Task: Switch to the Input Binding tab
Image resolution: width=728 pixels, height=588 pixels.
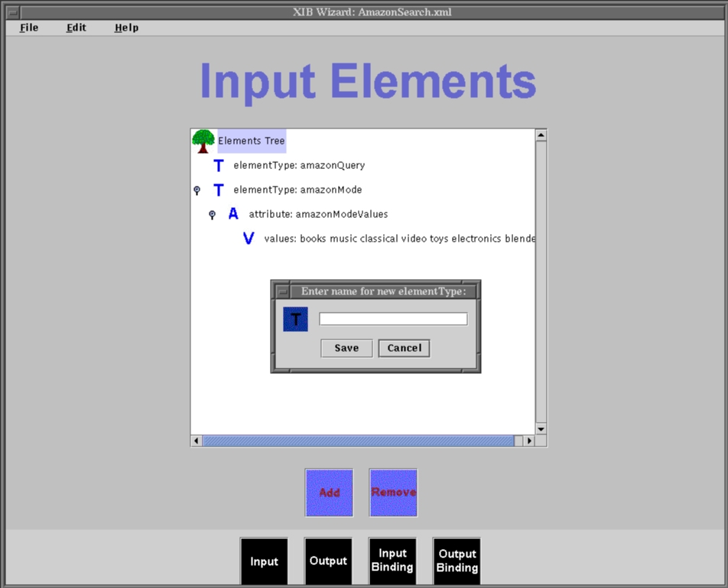Action: pos(392,561)
